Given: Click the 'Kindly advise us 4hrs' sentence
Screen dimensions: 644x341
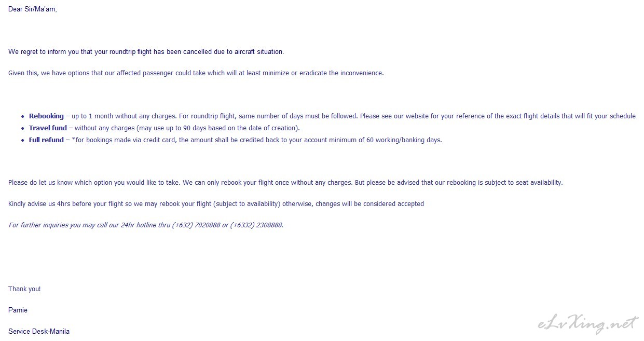Looking at the screenshot, I should 216,204.
